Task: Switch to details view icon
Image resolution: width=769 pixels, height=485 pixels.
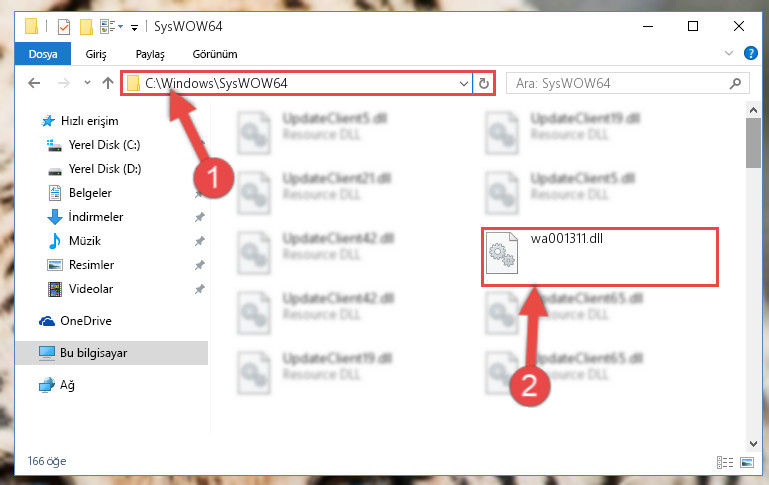Action: [725, 462]
